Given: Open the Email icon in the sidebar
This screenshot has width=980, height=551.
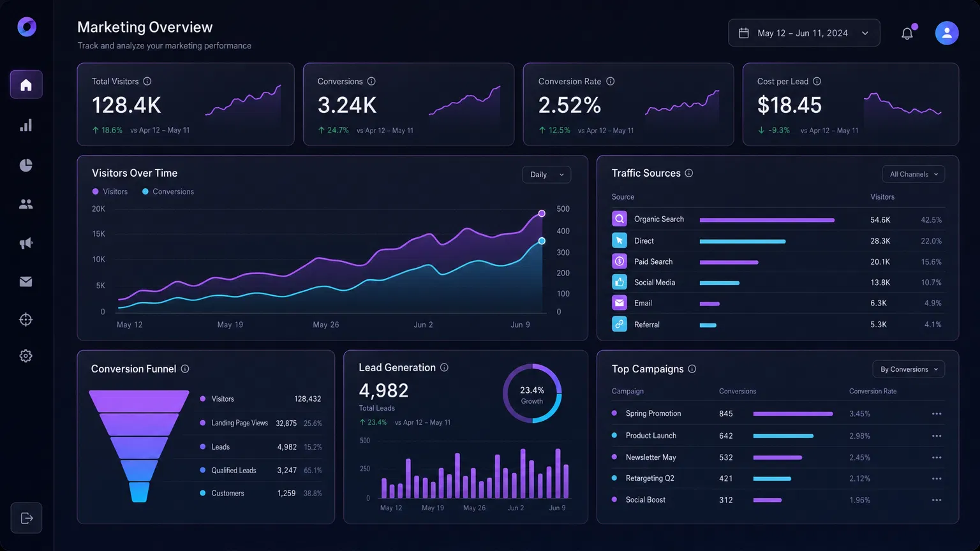Looking at the screenshot, I should click(26, 281).
